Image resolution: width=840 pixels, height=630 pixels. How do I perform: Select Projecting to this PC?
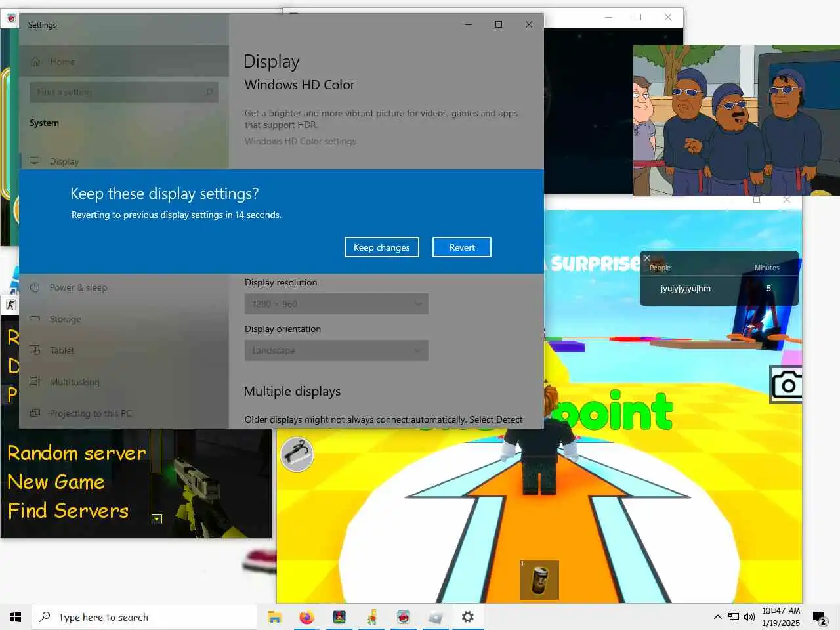click(x=123, y=413)
